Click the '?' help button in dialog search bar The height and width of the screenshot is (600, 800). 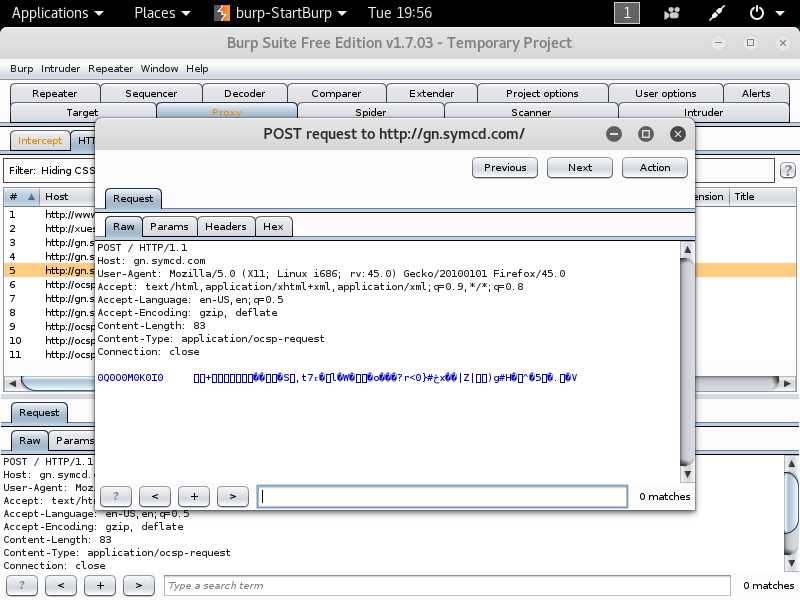[116, 496]
